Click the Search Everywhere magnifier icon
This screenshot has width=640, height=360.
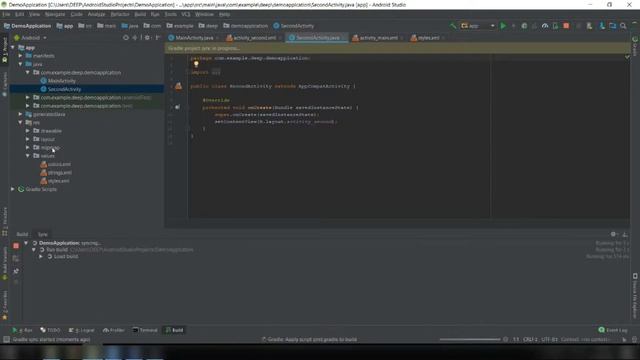tap(623, 26)
